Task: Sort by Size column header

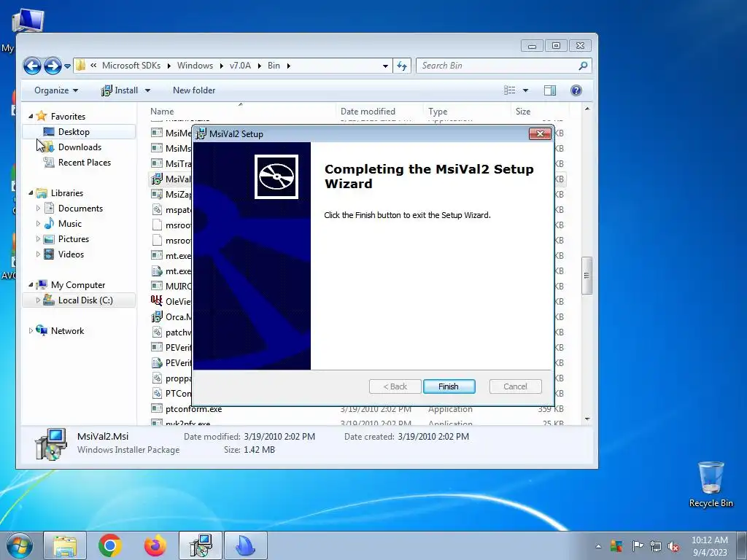Action: point(522,112)
